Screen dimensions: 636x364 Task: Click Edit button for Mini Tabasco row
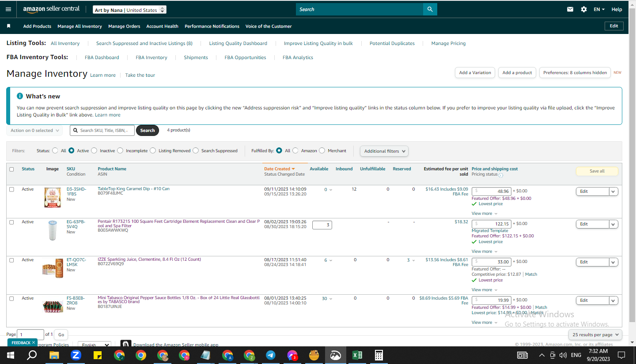click(592, 300)
